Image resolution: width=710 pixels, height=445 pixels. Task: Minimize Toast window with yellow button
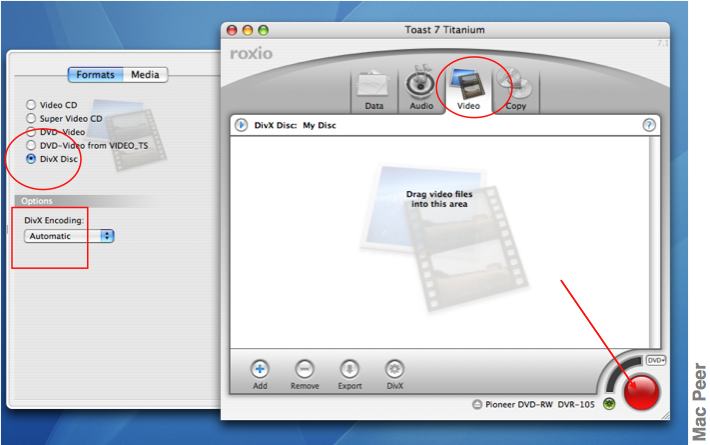(x=248, y=30)
